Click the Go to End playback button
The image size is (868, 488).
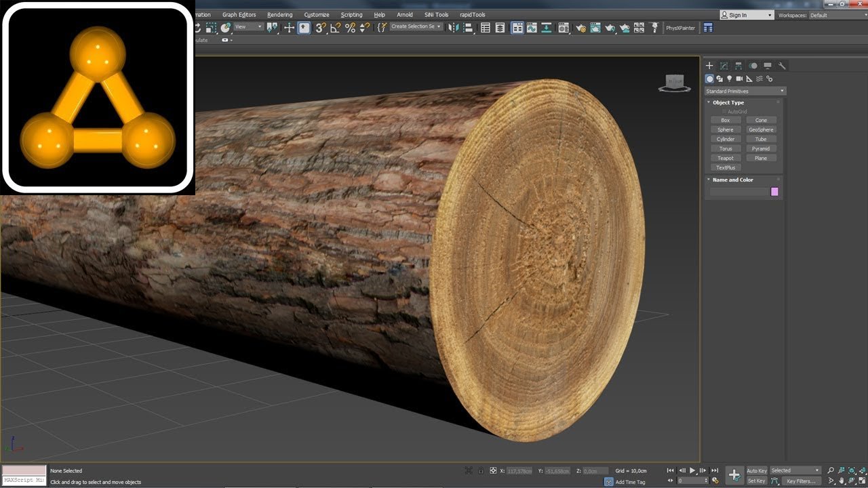click(715, 470)
